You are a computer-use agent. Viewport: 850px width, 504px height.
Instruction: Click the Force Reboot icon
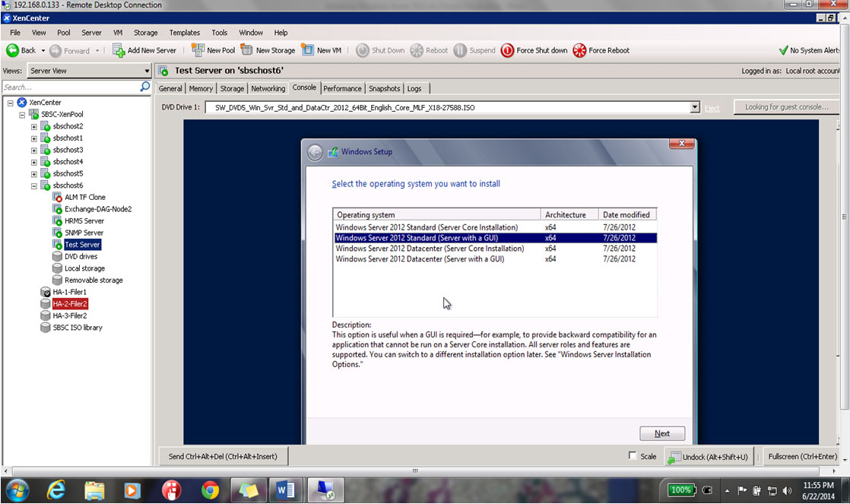click(579, 50)
